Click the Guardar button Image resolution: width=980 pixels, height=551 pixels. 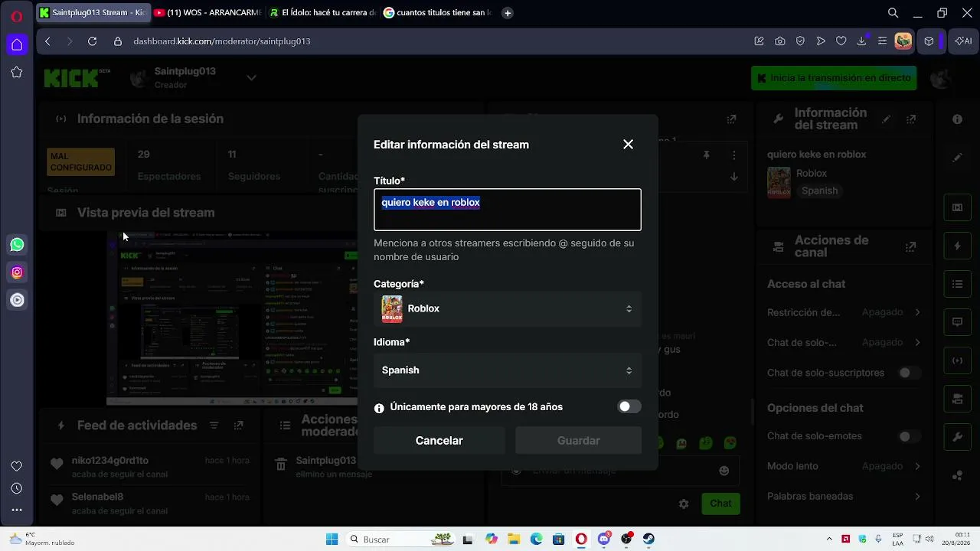tap(579, 441)
